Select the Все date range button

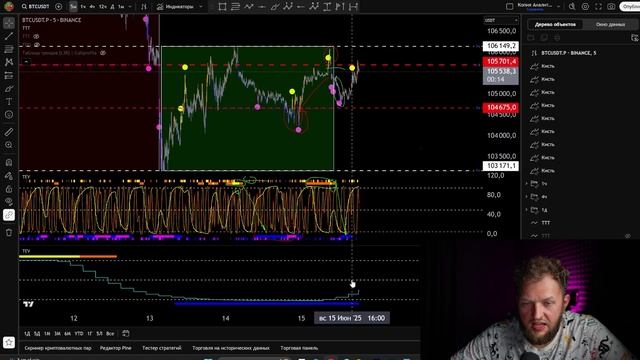pyautogui.click(x=110, y=334)
